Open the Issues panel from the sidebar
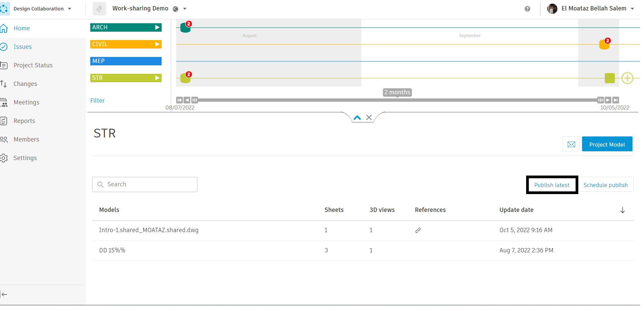 pyautogui.click(x=5, y=47)
